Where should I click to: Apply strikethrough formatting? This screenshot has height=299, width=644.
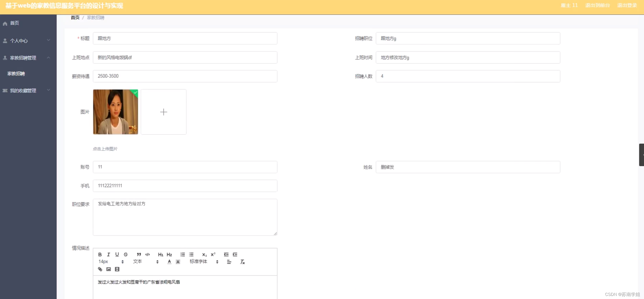click(x=125, y=254)
